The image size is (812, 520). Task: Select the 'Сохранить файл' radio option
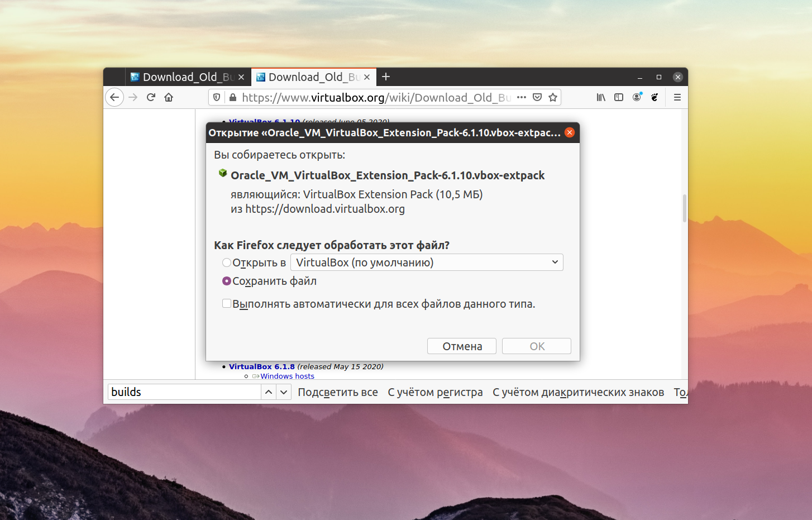pos(227,281)
